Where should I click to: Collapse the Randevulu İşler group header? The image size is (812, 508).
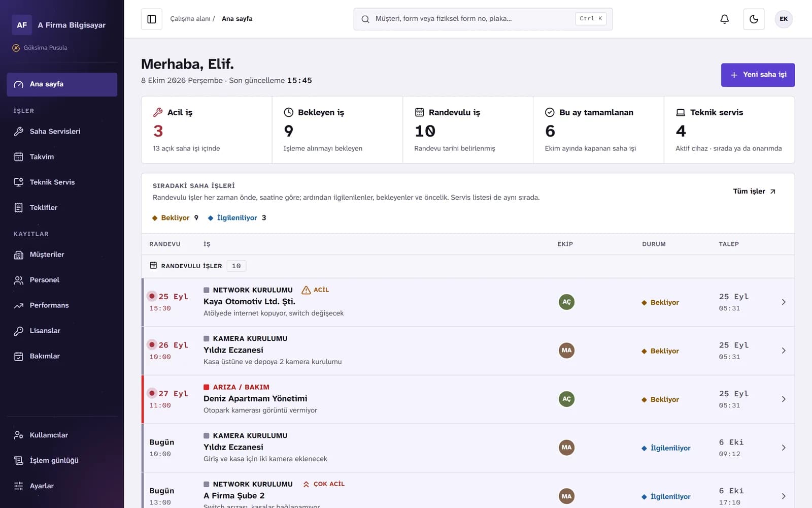[x=468, y=266]
